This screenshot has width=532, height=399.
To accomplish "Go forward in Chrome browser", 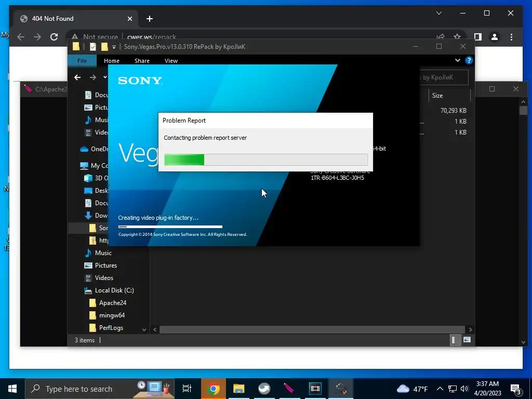I will point(37,37).
